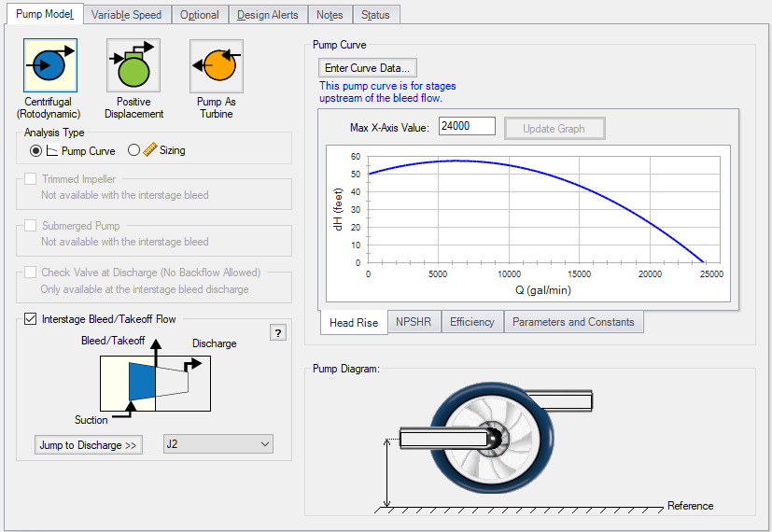Click the 'Q (gal/min)' axis label

[543, 290]
